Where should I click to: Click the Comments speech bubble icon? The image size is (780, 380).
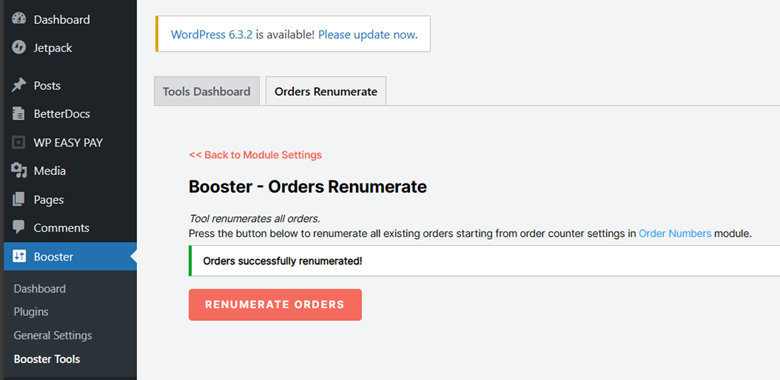19,227
